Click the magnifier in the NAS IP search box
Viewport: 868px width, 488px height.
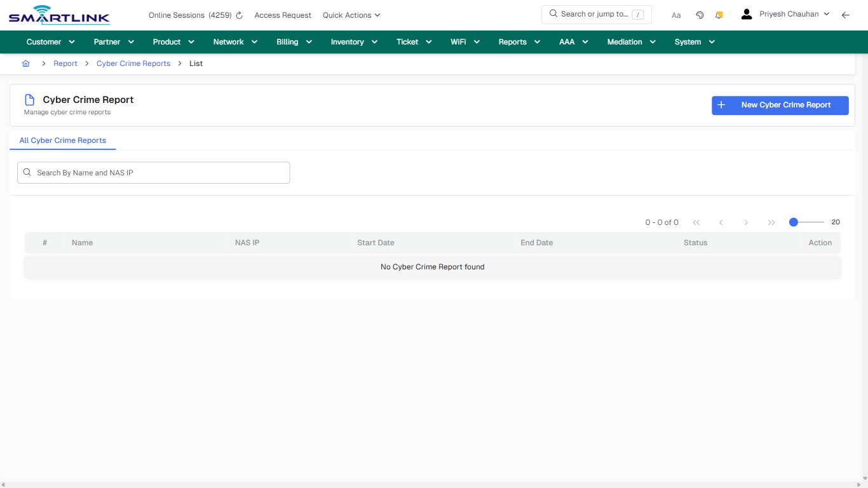click(27, 172)
